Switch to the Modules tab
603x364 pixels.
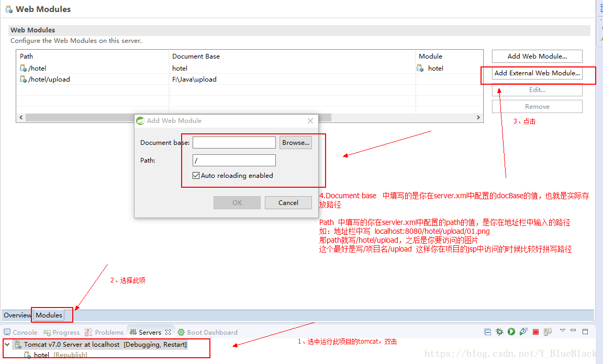click(x=49, y=315)
